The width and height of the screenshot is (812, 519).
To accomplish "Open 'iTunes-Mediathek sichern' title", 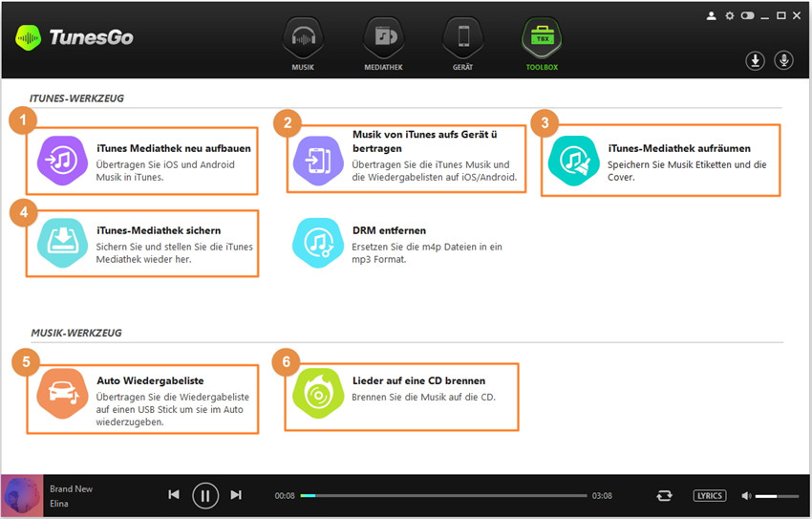I will (159, 230).
